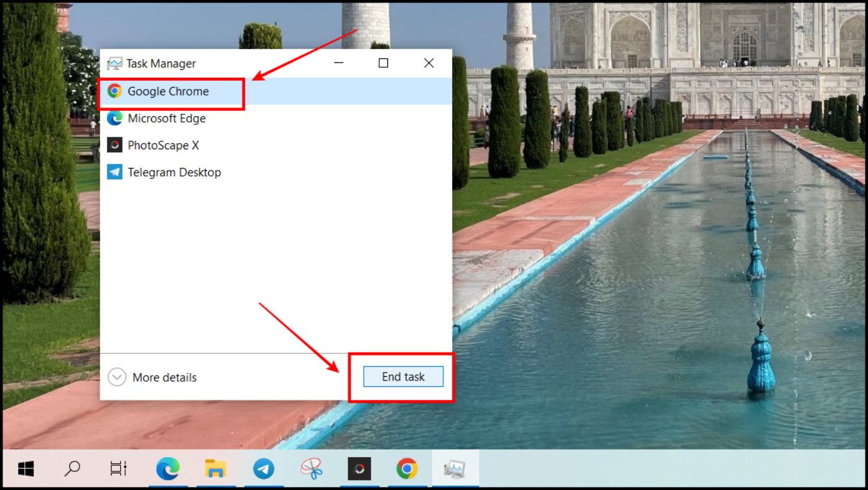
Task: Close the Task Manager window
Action: [429, 63]
